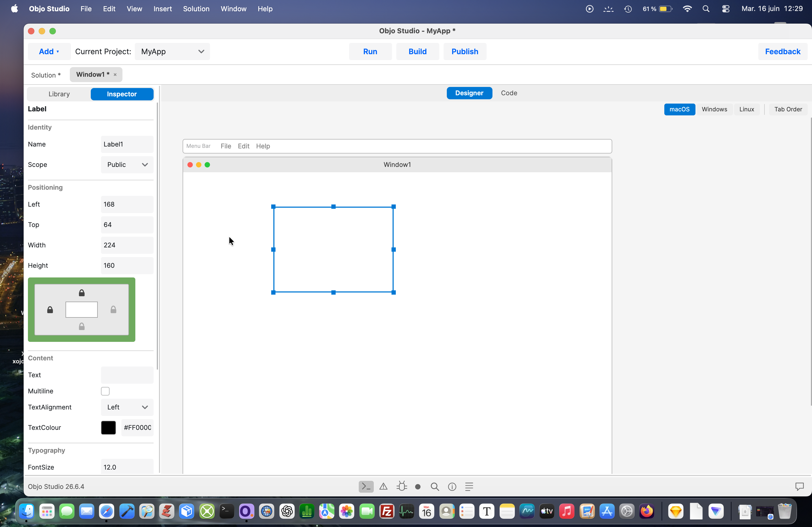Open the Music app from the Dock
The width and height of the screenshot is (812, 527).
(x=566, y=511)
